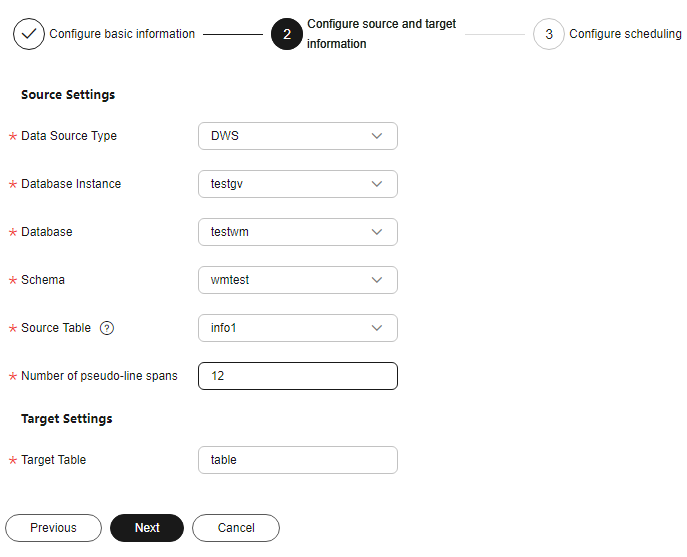Screen dimensions: 687x557
Task: Click the step 3 circle icon
Action: coord(549,34)
